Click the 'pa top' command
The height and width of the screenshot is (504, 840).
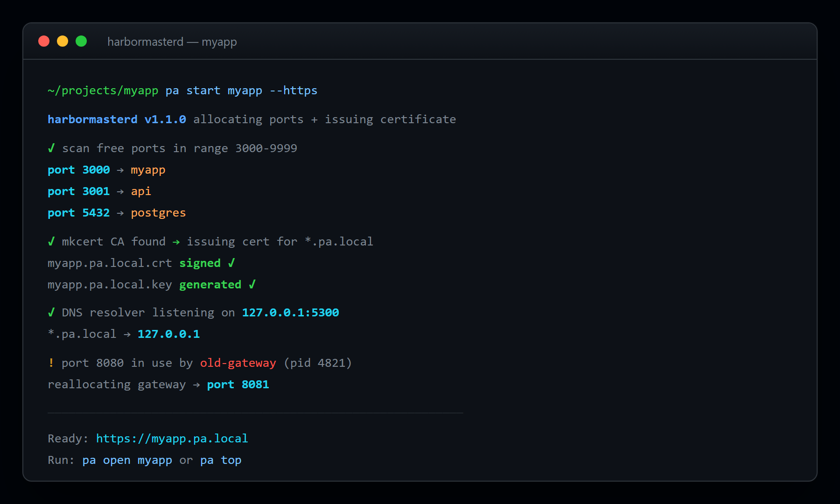point(221,460)
